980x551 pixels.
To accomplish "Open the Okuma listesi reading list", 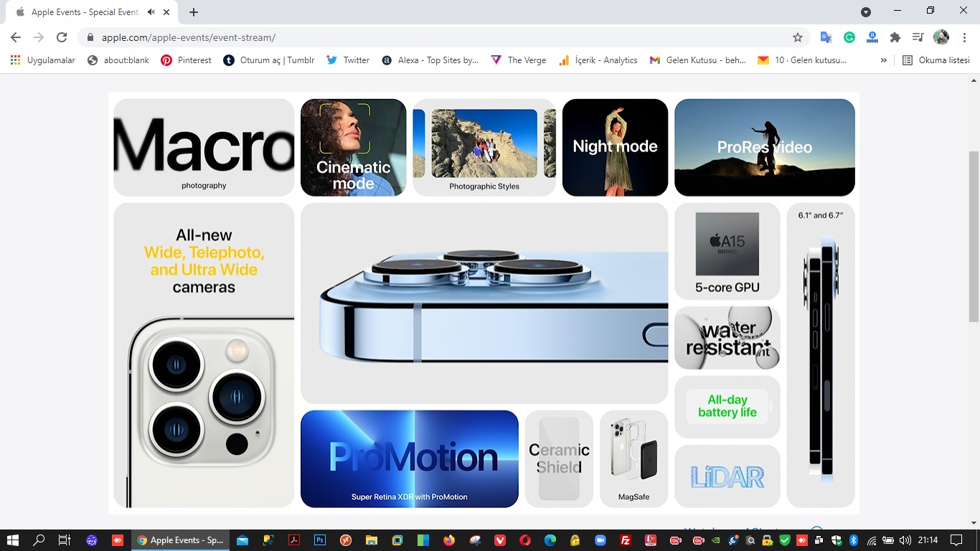I will tap(936, 60).
